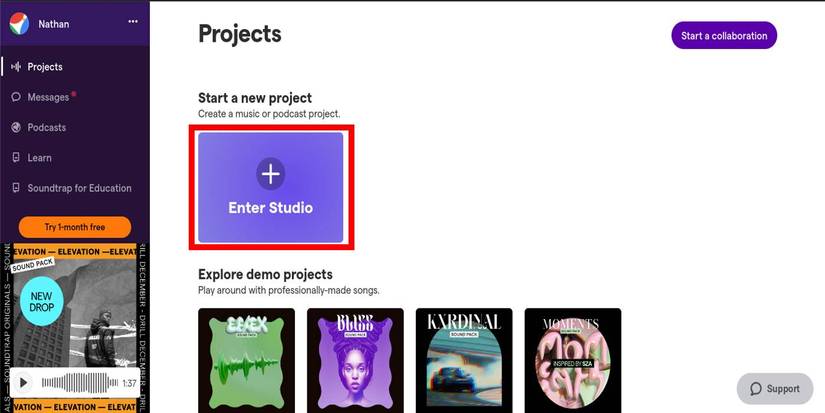Viewport: 825px width, 413px height.
Task: Select Learn from the sidebar
Action: (39, 157)
